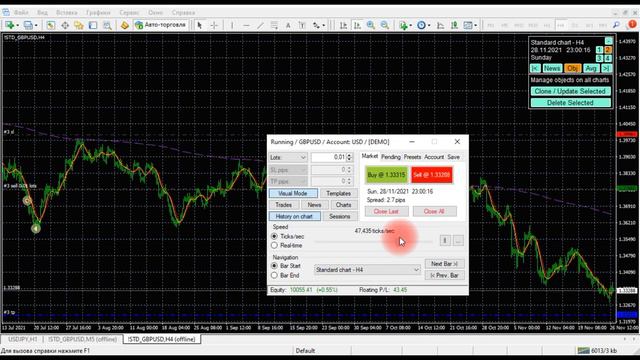Click the red alert notification icon

pos(632,24)
